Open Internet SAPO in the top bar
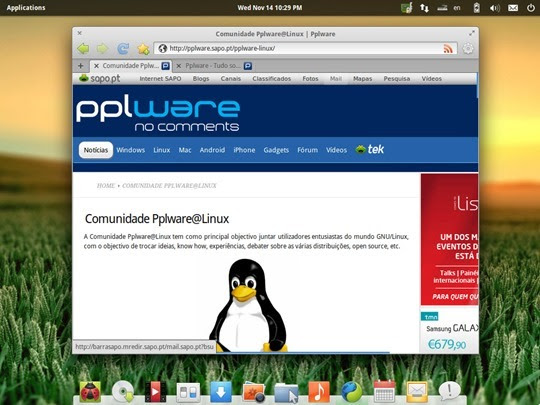The width and height of the screenshot is (540, 405). pyautogui.click(x=160, y=79)
